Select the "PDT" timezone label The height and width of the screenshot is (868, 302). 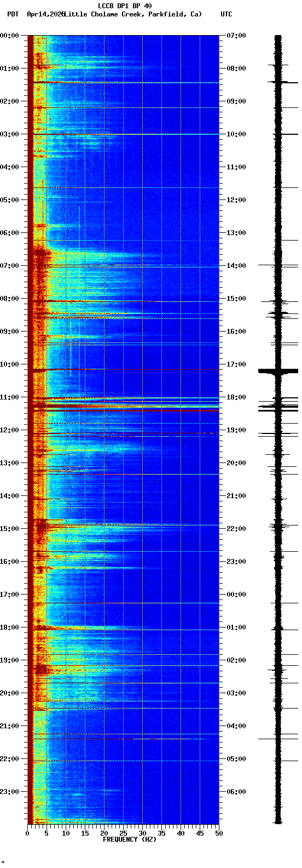[x=13, y=14]
